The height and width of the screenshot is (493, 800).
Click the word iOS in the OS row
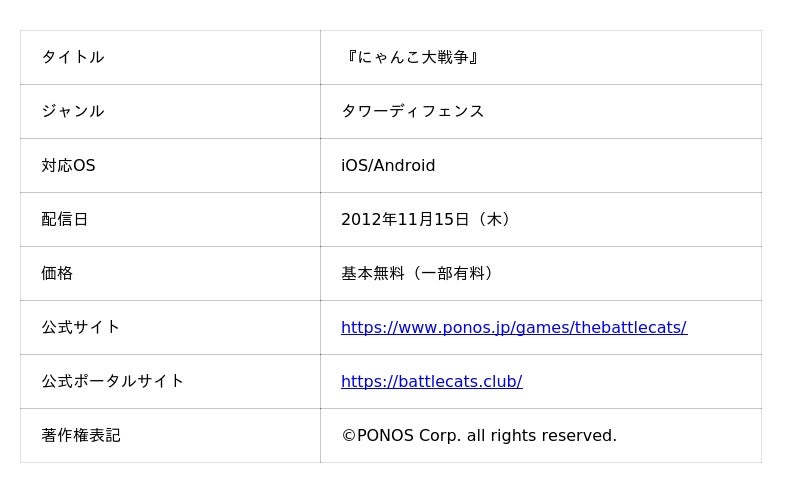[x=354, y=165]
